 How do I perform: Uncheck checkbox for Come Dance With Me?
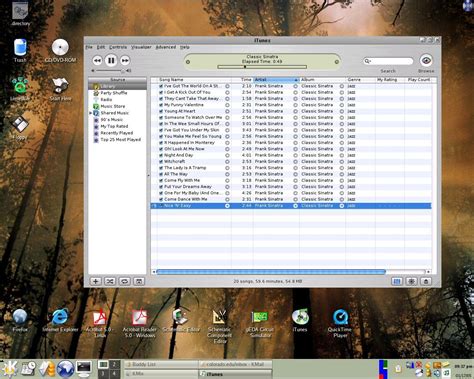pyautogui.click(x=161, y=199)
